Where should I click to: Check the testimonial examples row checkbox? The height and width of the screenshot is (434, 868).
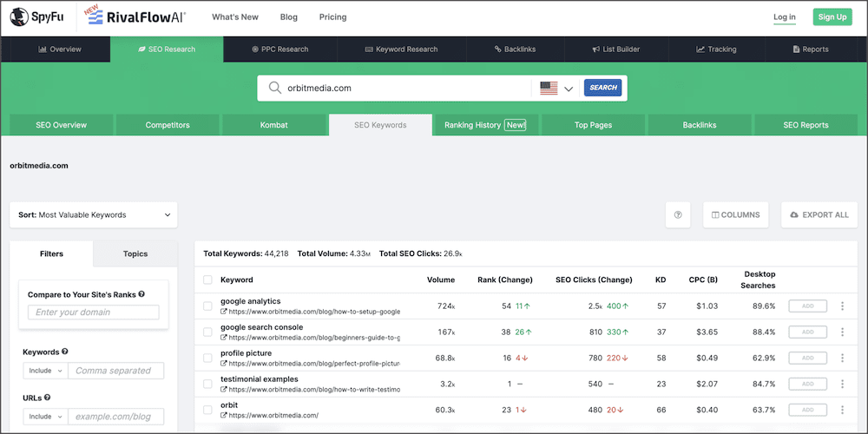(207, 384)
